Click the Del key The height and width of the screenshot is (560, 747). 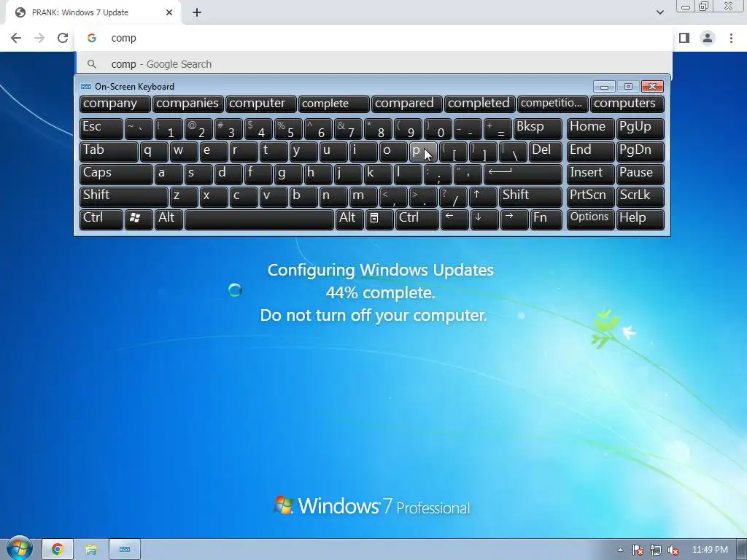point(545,152)
